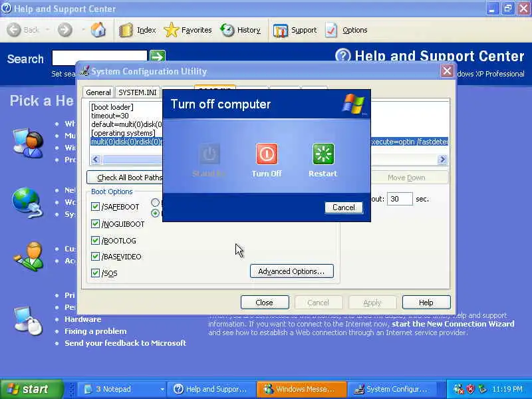Image resolution: width=532 pixels, height=399 pixels.
Task: Click the taskbar clock showing 11:19 PM
Action: 507,389
